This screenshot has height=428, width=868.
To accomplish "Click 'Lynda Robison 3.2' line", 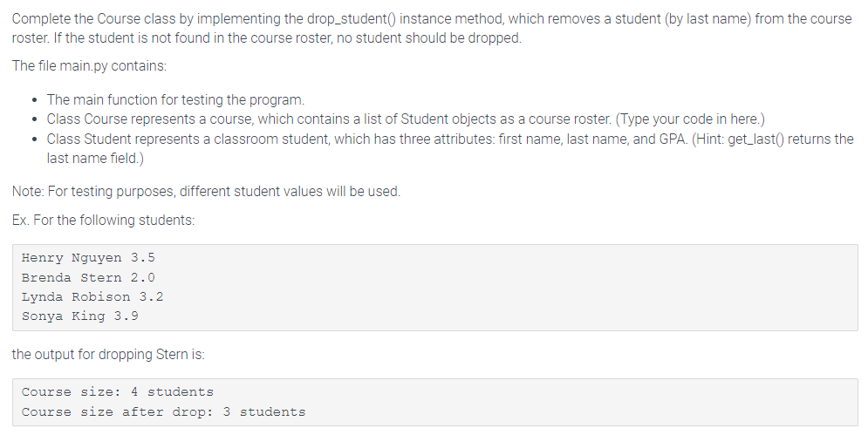I will [x=92, y=297].
